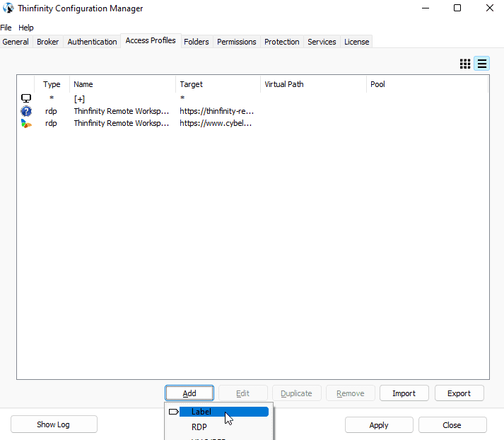The image size is (504, 440).
Task: Switch to the Protection tab
Action: point(282,42)
